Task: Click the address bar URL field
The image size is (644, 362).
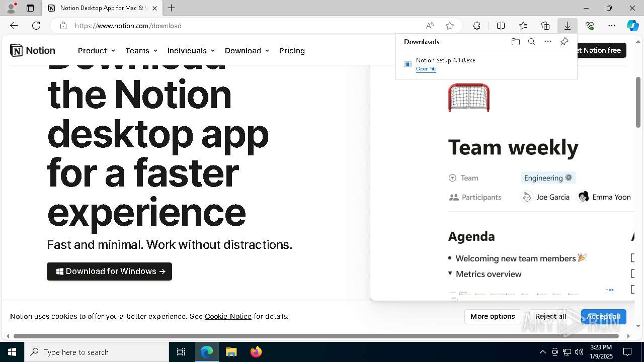Action: [247, 26]
